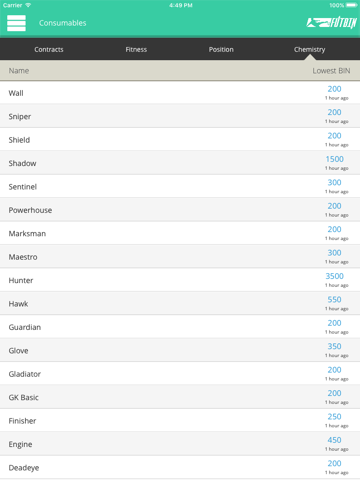This screenshot has height=480, width=360.
Task: Open the hamburger menu icon
Action: pos(16,23)
